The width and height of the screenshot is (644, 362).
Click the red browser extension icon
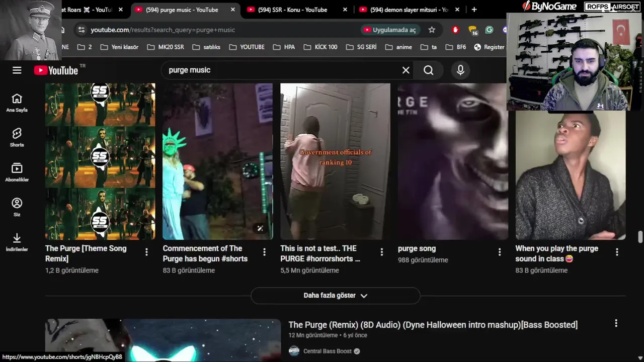[456, 30]
